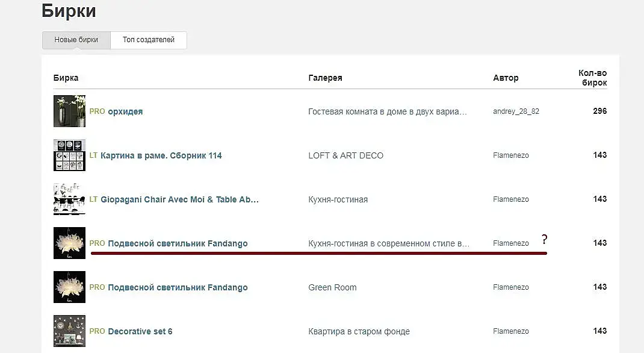Click the Автор column header

(506, 78)
